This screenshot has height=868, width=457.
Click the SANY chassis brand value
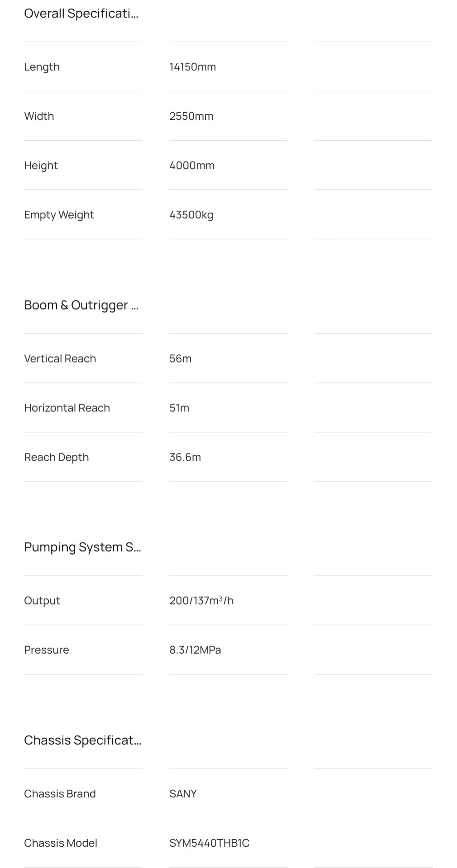click(x=183, y=793)
